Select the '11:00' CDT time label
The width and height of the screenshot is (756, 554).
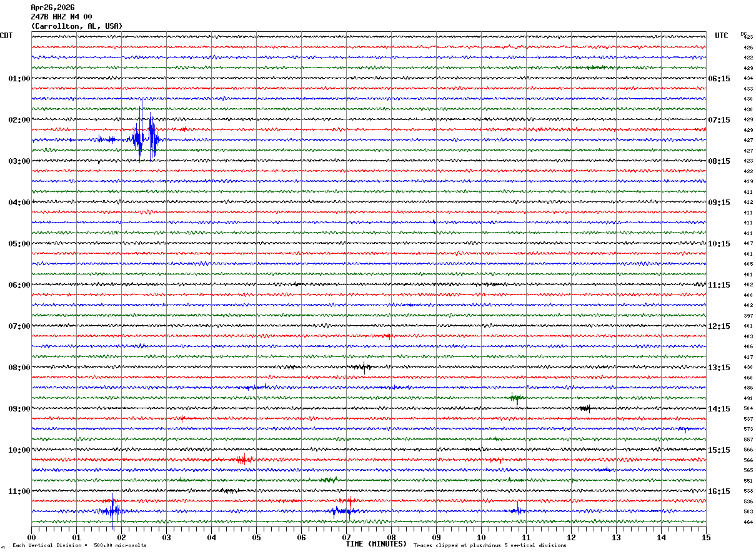(x=19, y=491)
